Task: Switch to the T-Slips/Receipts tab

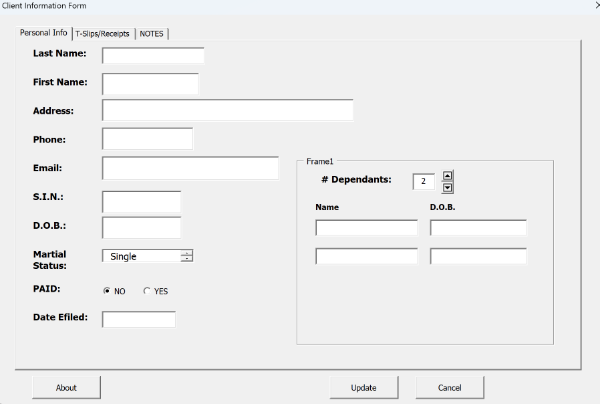Action: coord(104,33)
